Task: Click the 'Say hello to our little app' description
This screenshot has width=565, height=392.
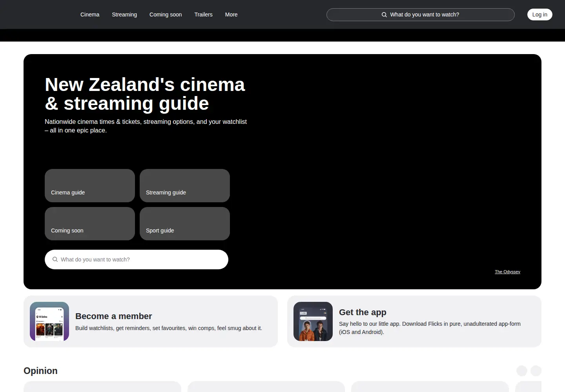Action: click(430, 328)
